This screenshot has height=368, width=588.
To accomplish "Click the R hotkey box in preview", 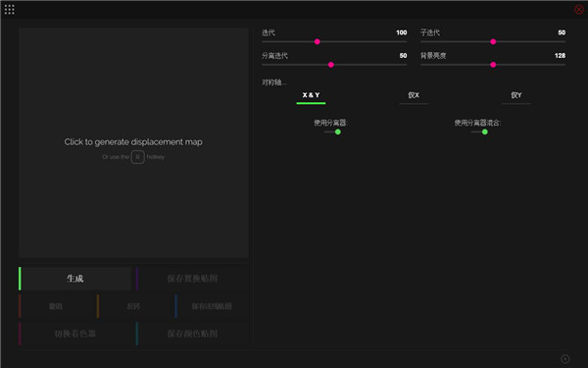I will [137, 157].
